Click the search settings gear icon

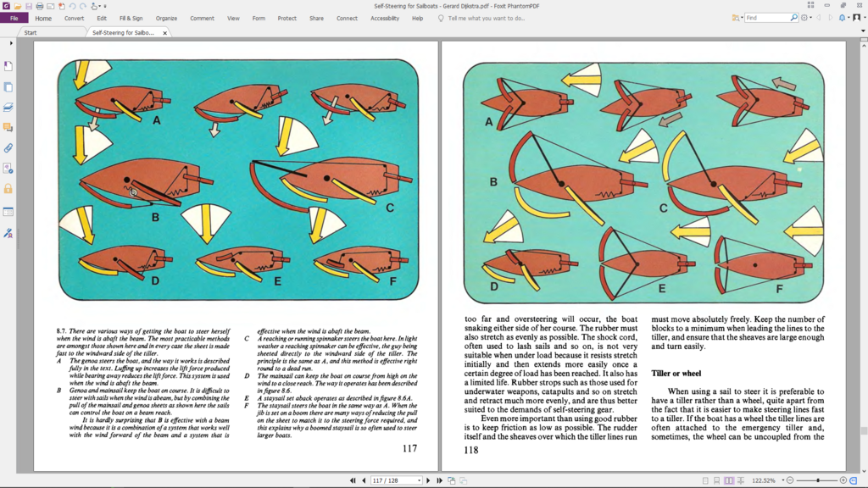pos(804,18)
